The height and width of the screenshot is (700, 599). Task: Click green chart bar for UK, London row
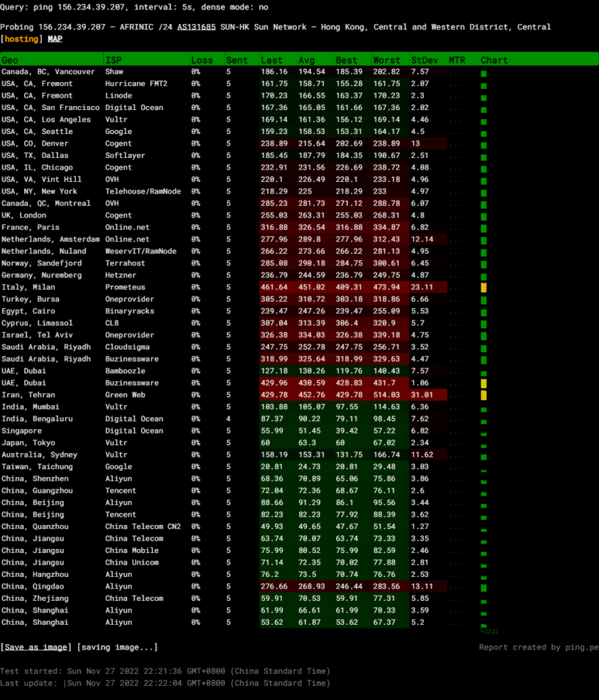[483, 216]
